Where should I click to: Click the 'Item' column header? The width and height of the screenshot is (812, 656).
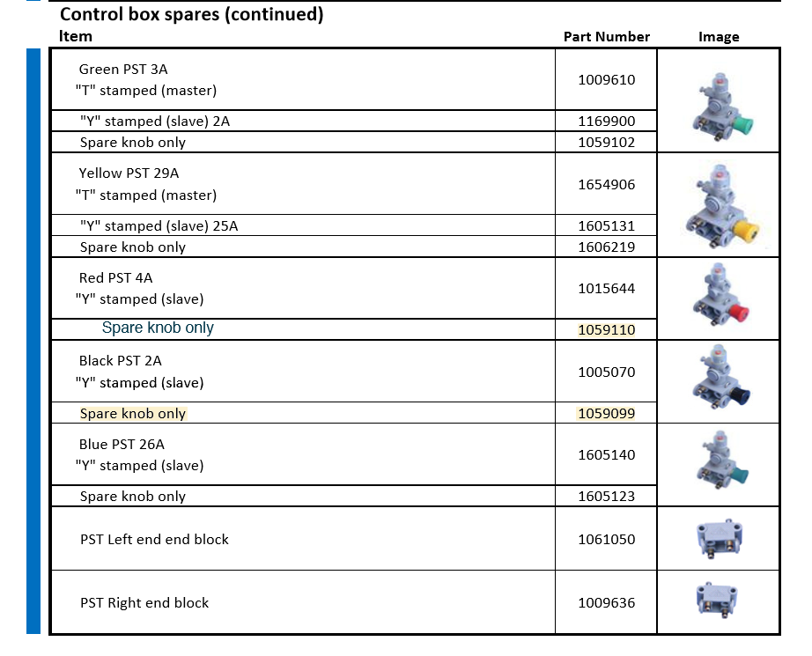click(76, 36)
